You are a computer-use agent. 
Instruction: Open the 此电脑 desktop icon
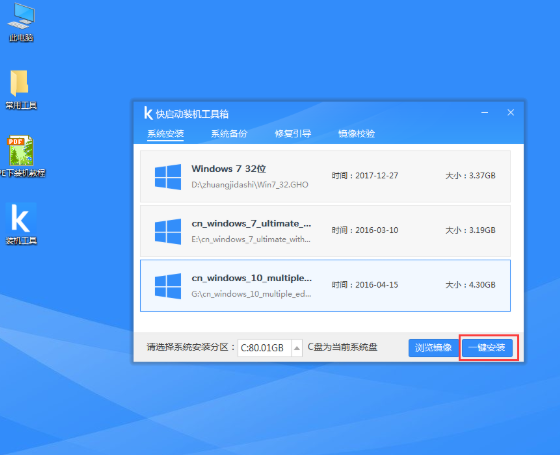(x=21, y=22)
